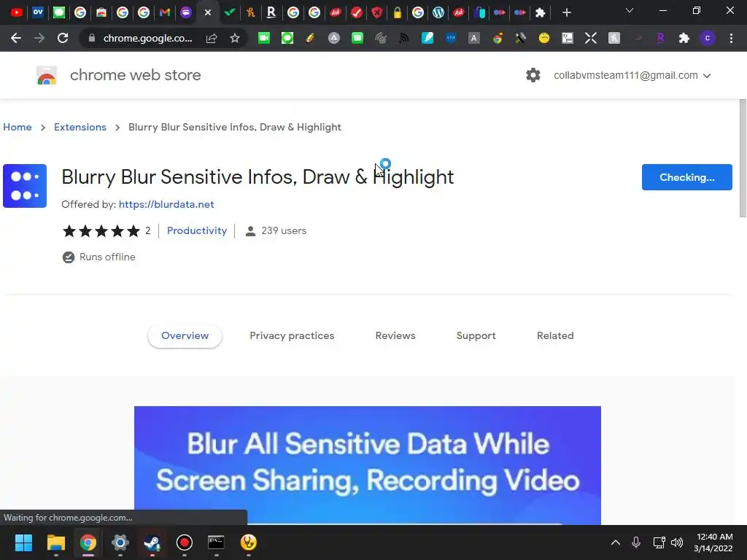Close the current Chrome Web Store tab
The width and height of the screenshot is (747, 560).
[x=208, y=12]
